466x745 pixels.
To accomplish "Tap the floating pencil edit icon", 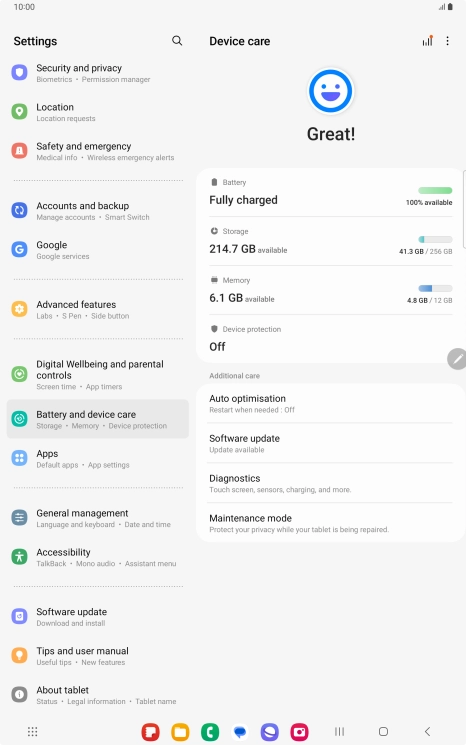I will [x=457, y=359].
